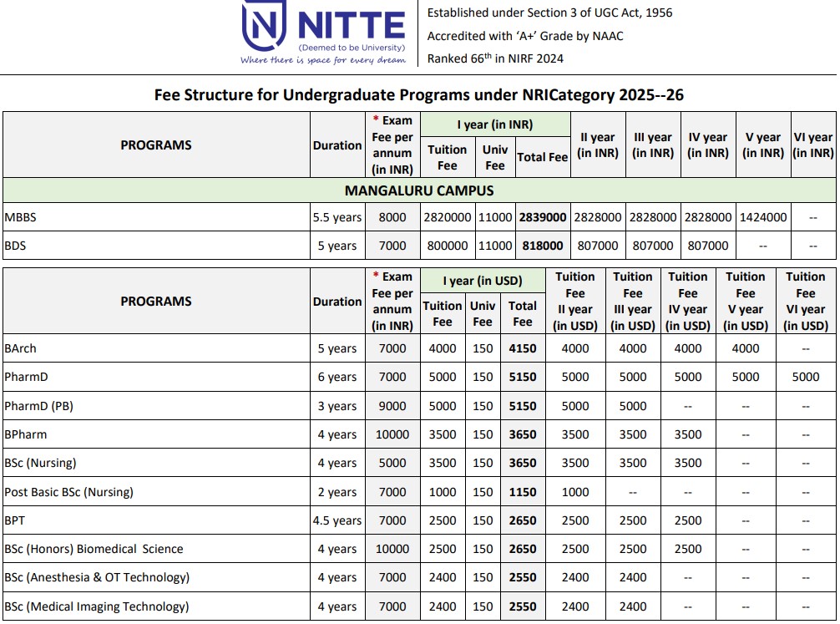The height and width of the screenshot is (624, 840).
Task: Click the NITTE shield logo icon
Action: [x=262, y=24]
